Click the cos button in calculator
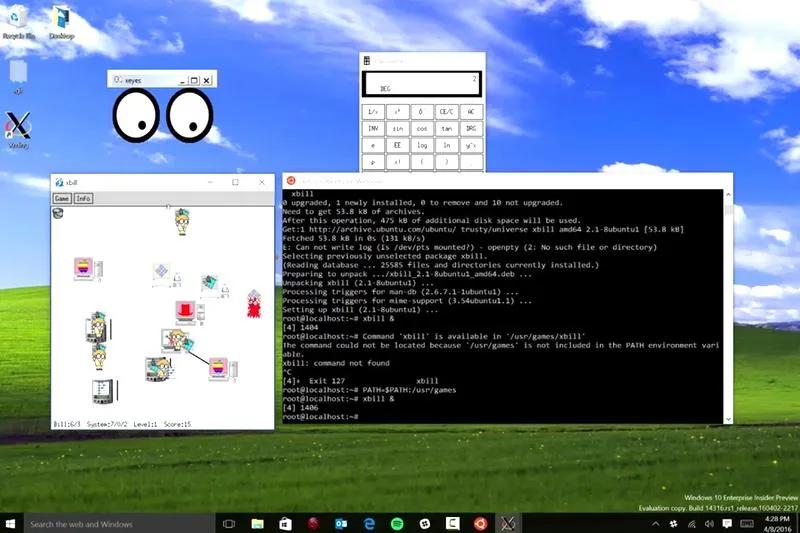 (x=422, y=129)
